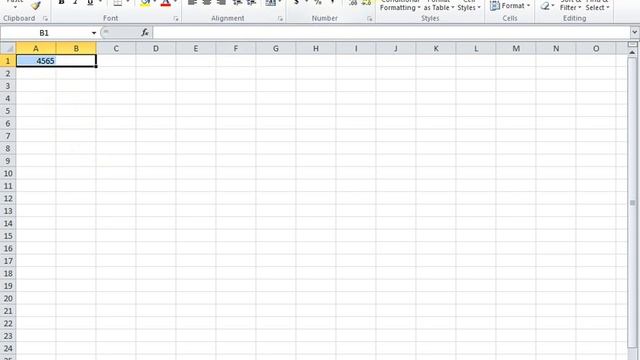Select column N header

click(556, 49)
